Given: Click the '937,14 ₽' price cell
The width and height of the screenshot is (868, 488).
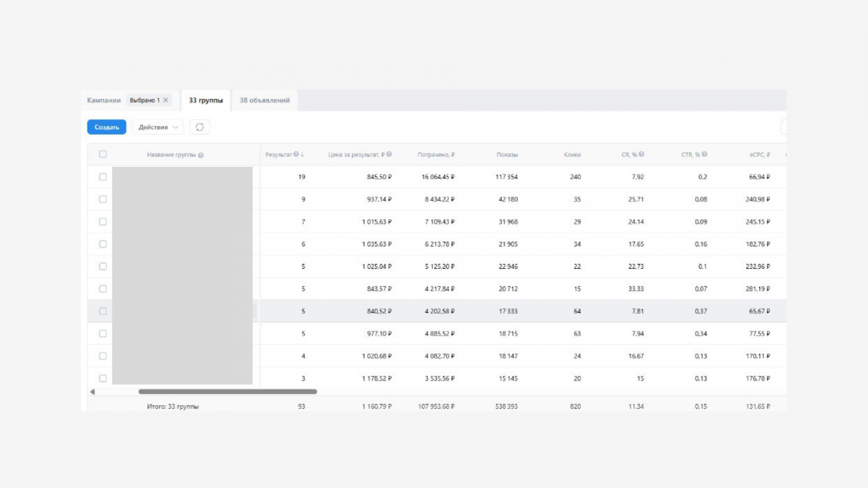Looking at the screenshot, I should pyautogui.click(x=379, y=200).
